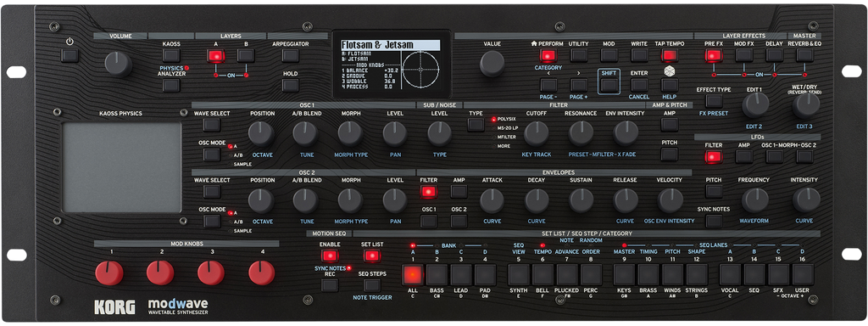This screenshot has width=868, height=326.
Task: Select the LFO Pitch button
Action: (714, 192)
